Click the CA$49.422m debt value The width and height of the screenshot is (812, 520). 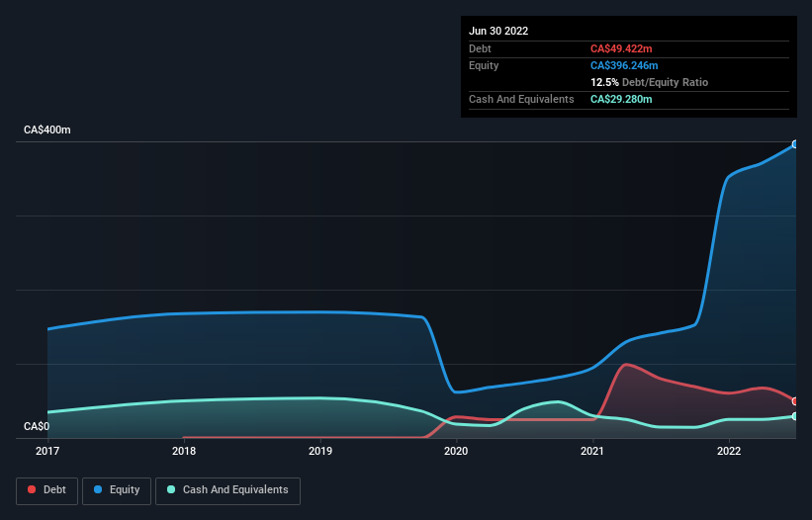(621, 48)
